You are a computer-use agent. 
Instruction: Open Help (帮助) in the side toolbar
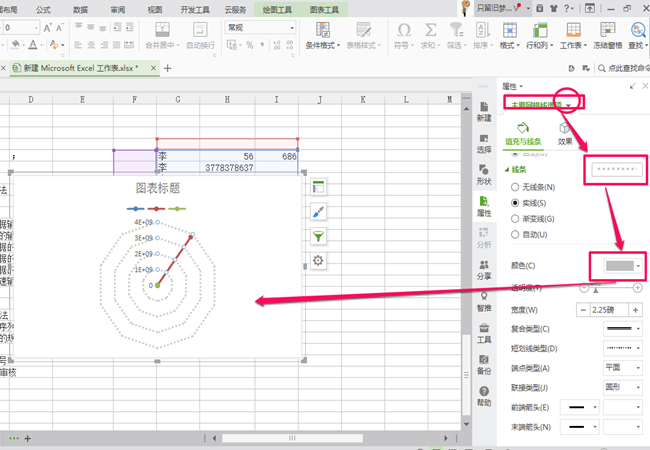(x=484, y=396)
